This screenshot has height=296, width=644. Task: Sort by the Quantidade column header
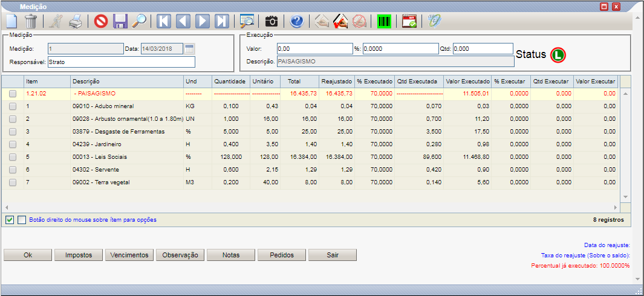(230, 82)
